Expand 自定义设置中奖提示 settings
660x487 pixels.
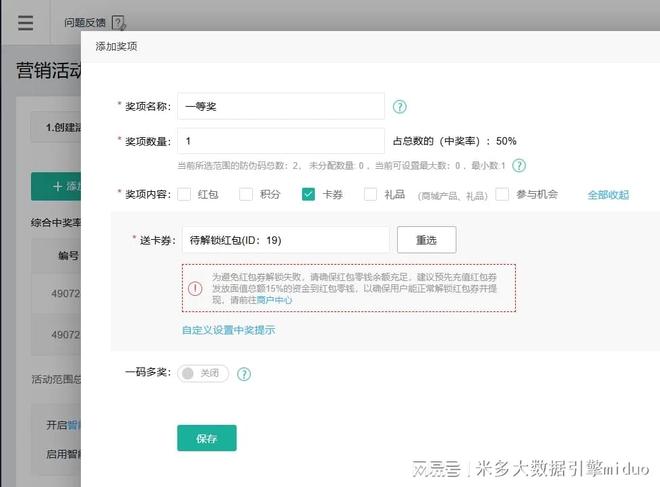pos(228,330)
